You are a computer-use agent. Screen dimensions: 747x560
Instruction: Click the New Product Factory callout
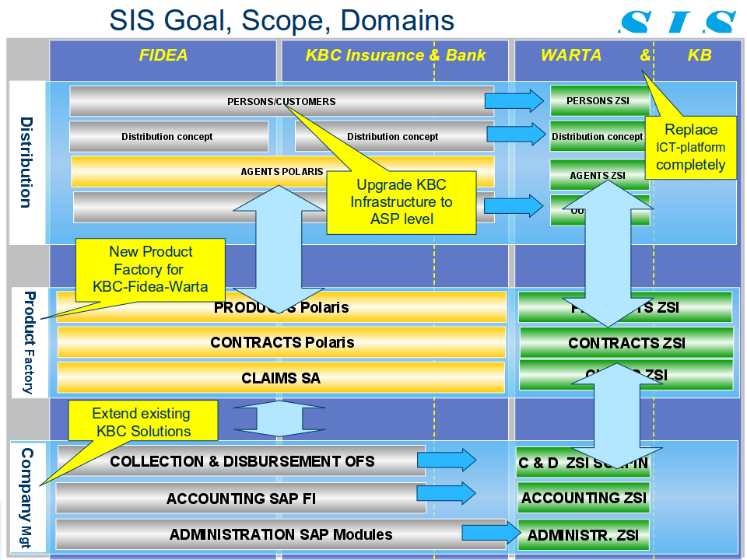(150, 270)
